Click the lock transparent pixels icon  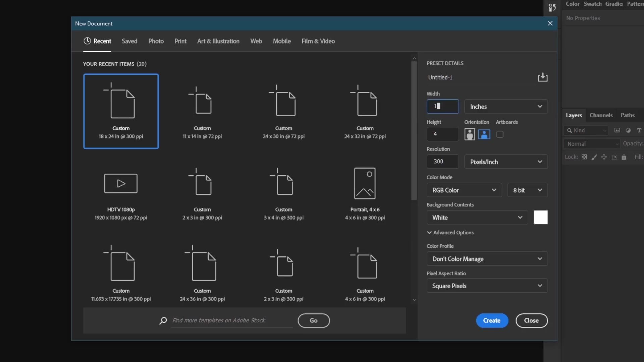pos(584,157)
